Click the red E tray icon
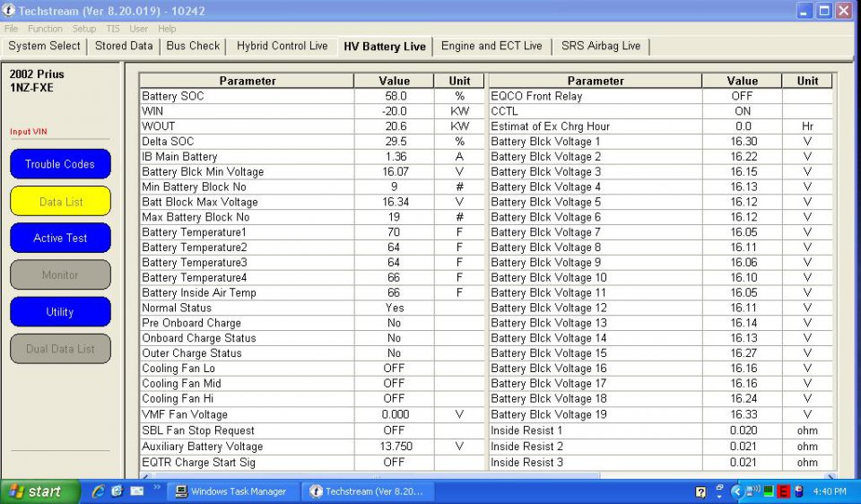Viewport: 861px width, 504px height. (784, 491)
